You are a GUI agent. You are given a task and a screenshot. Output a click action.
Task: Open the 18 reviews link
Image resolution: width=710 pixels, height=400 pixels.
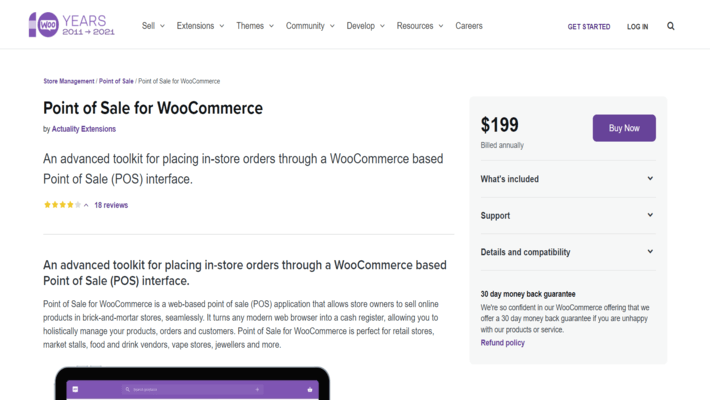point(111,205)
